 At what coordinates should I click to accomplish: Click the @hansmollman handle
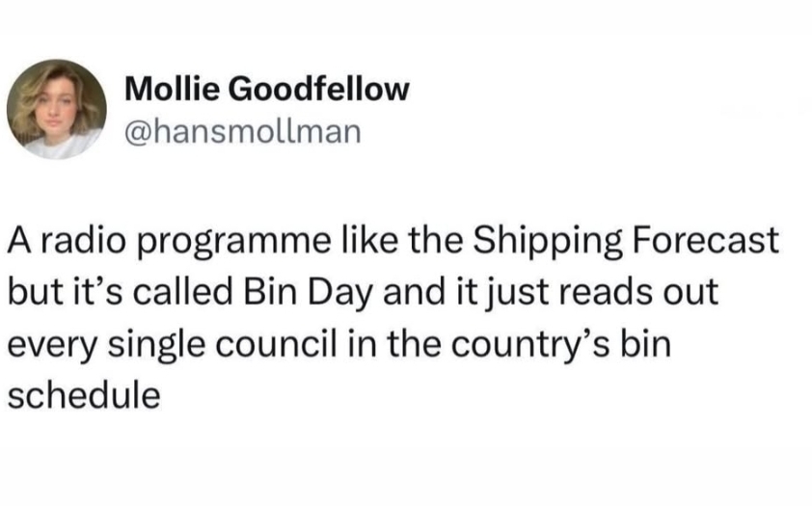point(243,130)
